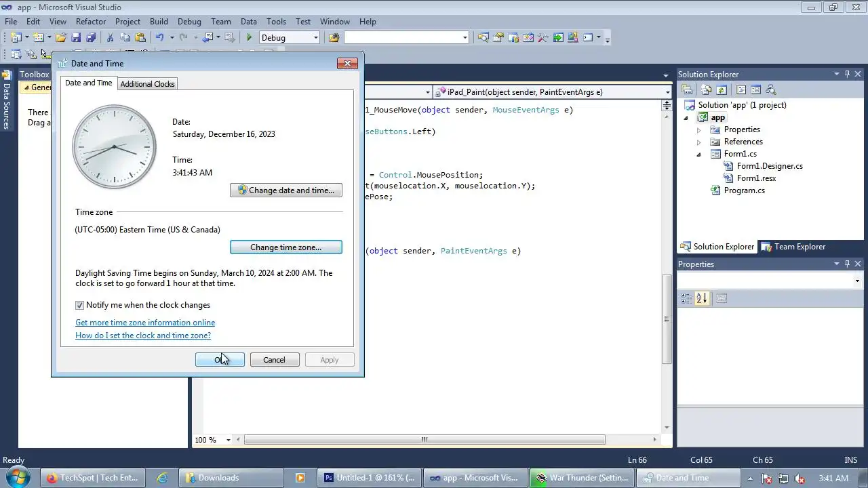The width and height of the screenshot is (868, 488).
Task: Click the New Project toolbar icon
Action: coord(16,38)
